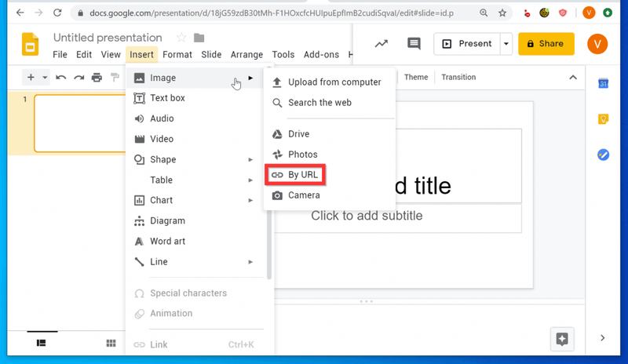The height and width of the screenshot is (364, 628).
Task: Choose Audio from Insert menu
Action: 194,118
